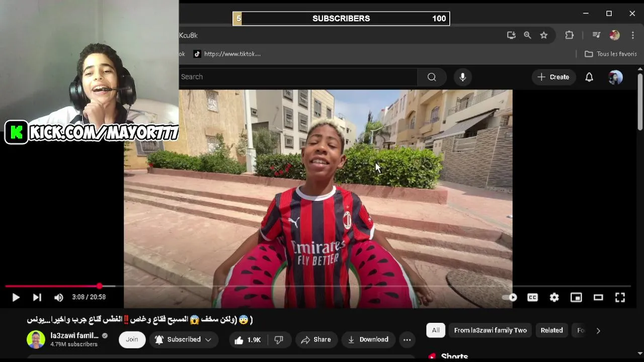
Task: Open the TikTok bookmark
Action: [x=227, y=54]
